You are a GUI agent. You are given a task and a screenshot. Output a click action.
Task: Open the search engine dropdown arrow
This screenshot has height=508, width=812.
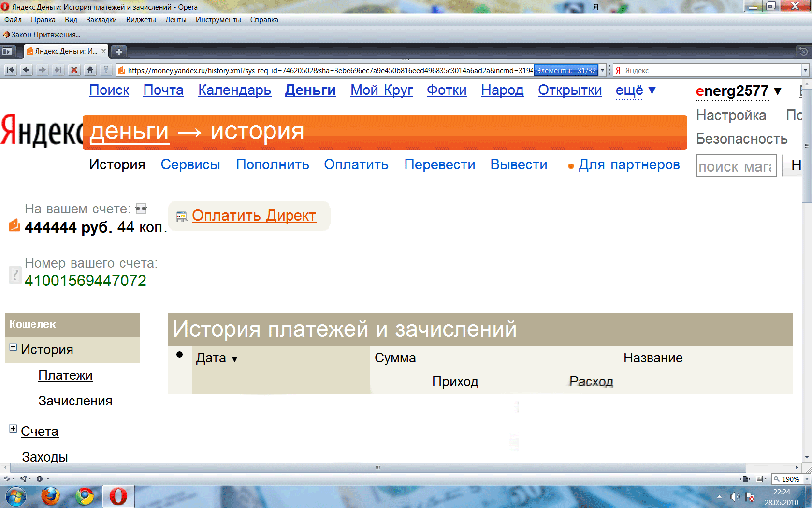(x=805, y=71)
